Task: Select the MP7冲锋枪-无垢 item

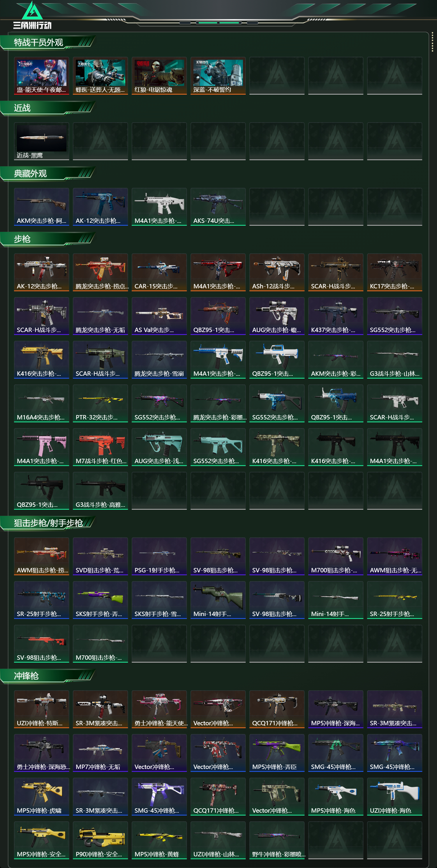Action: point(101,753)
